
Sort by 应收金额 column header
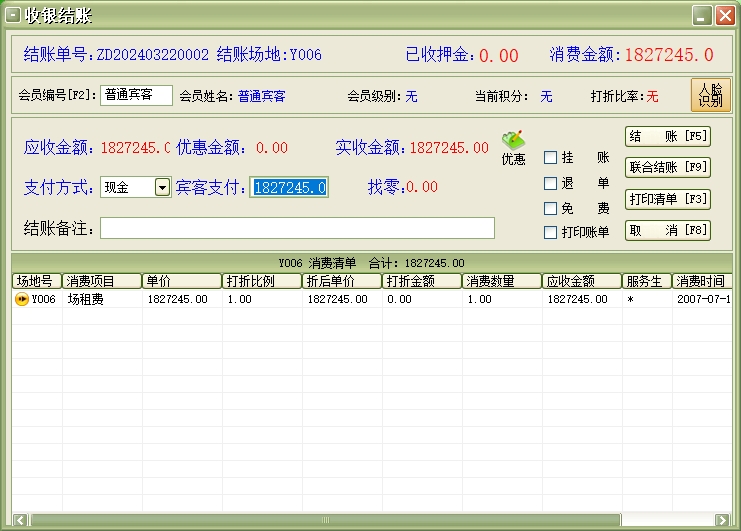(581, 281)
